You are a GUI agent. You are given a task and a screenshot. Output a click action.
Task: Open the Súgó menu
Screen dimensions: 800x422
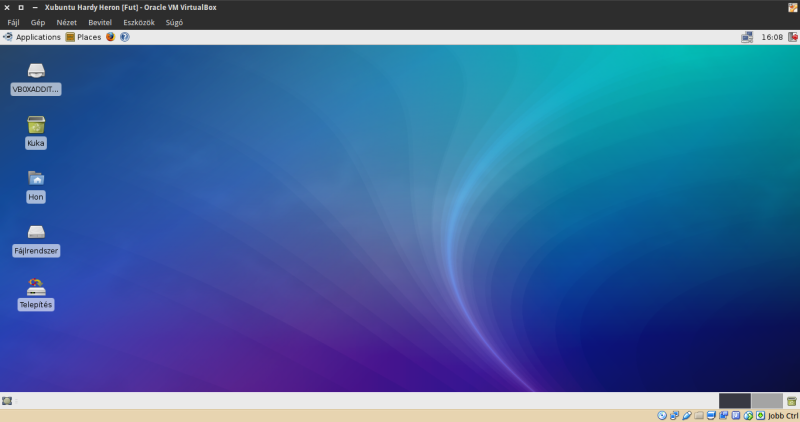point(174,22)
